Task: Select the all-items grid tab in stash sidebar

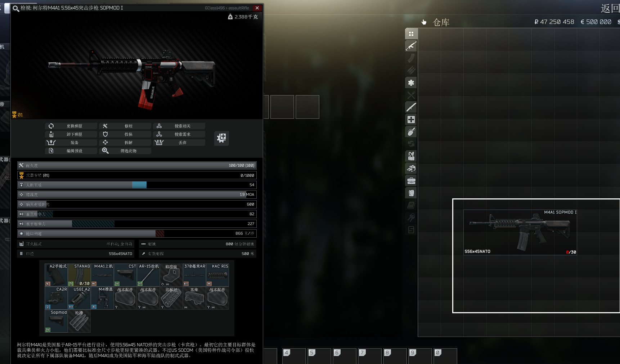Action: (411, 34)
